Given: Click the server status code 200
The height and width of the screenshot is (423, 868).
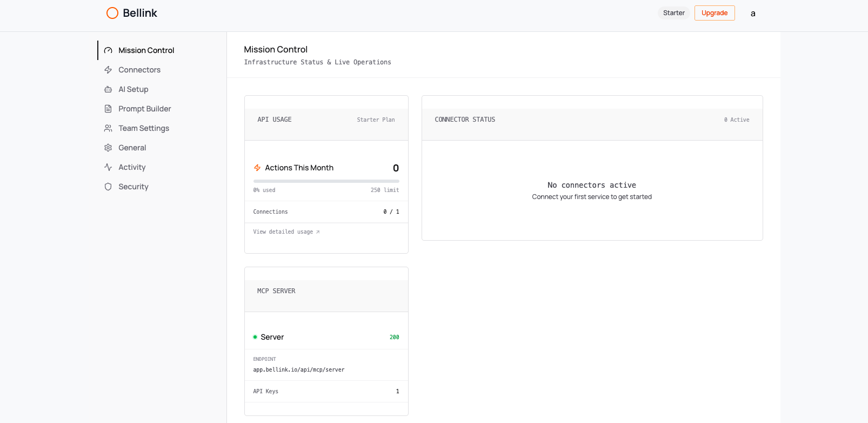Looking at the screenshot, I should click(x=395, y=338).
